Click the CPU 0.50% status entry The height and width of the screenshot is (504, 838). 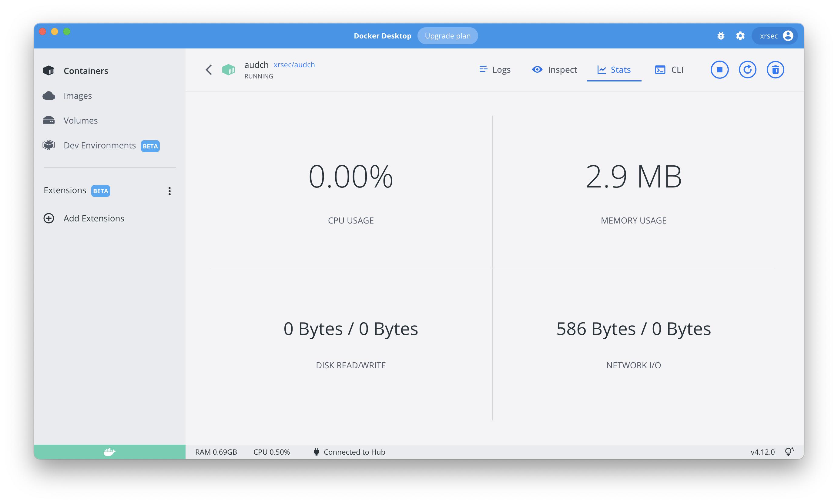point(272,452)
